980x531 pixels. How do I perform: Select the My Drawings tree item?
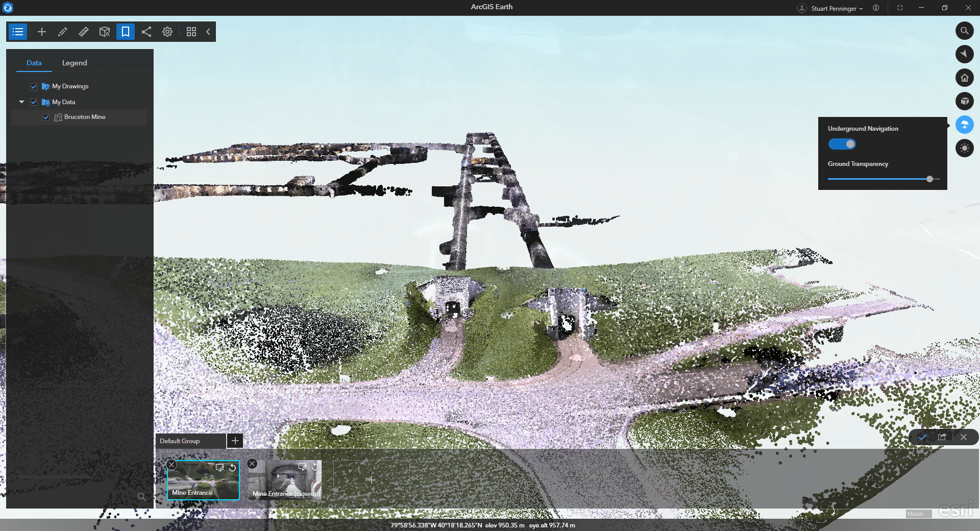(70, 86)
